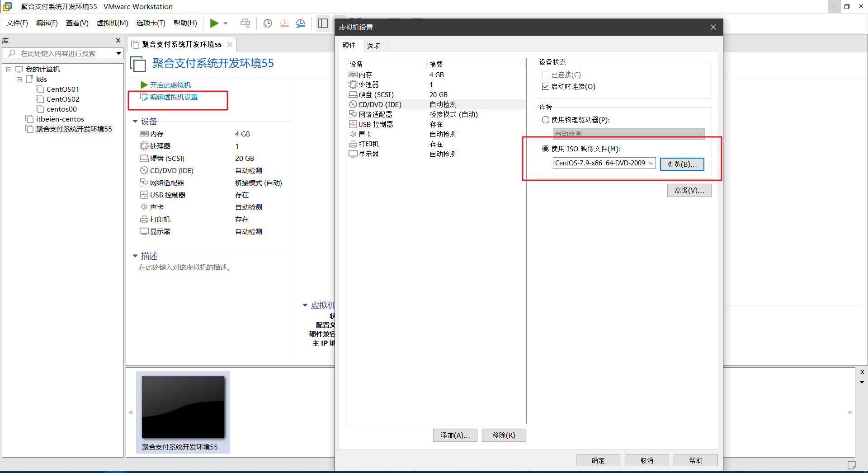Click 开启此虚拟机 link
Screen dimensions: 868x473
170,85
